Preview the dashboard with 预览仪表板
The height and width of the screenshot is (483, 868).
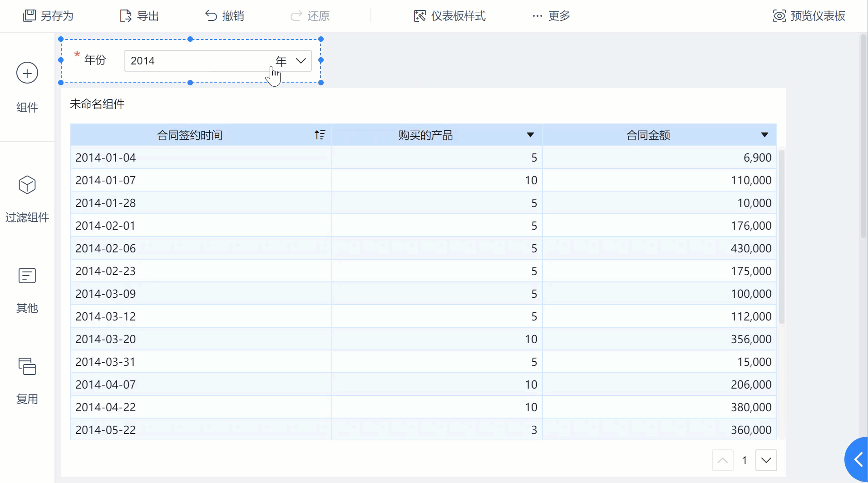pos(809,16)
